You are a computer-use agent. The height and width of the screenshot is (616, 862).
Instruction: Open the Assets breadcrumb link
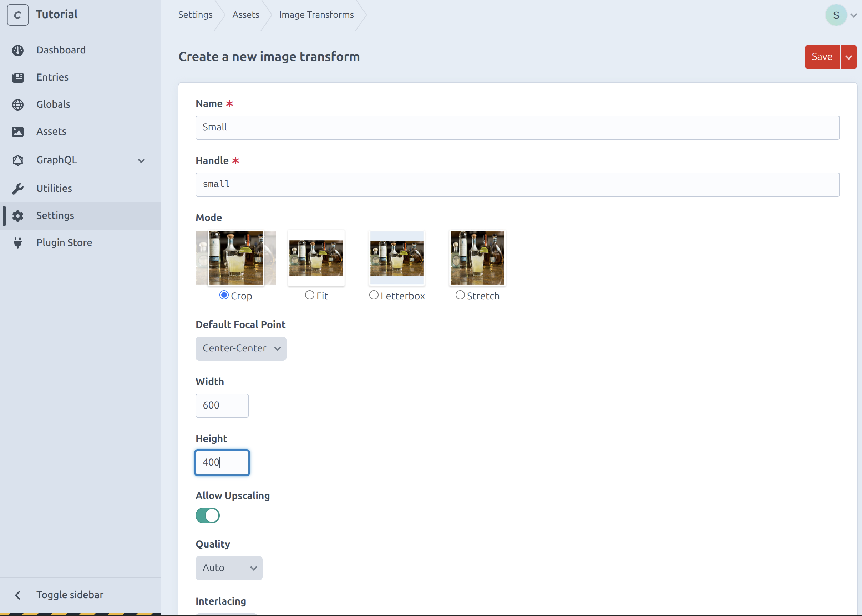(245, 15)
